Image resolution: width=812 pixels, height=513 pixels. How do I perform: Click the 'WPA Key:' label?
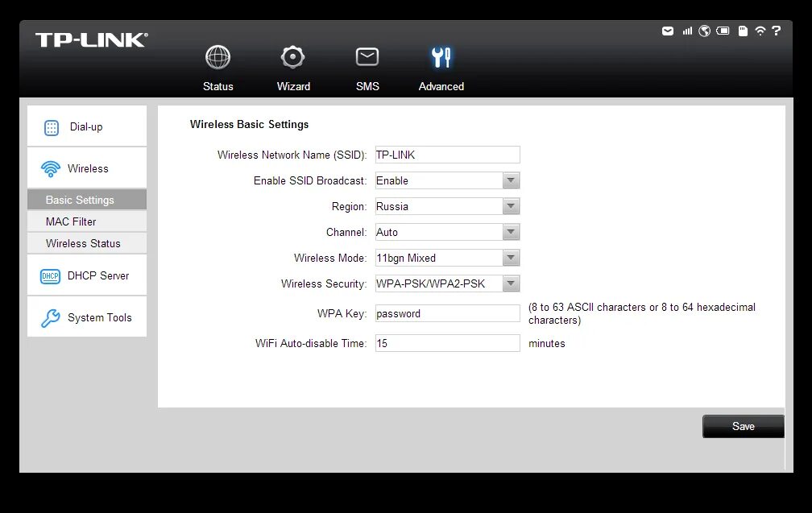pyautogui.click(x=342, y=314)
